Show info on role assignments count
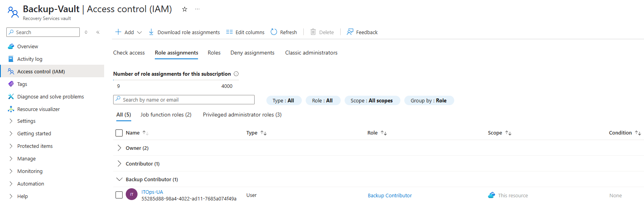644x202 pixels. click(236, 74)
